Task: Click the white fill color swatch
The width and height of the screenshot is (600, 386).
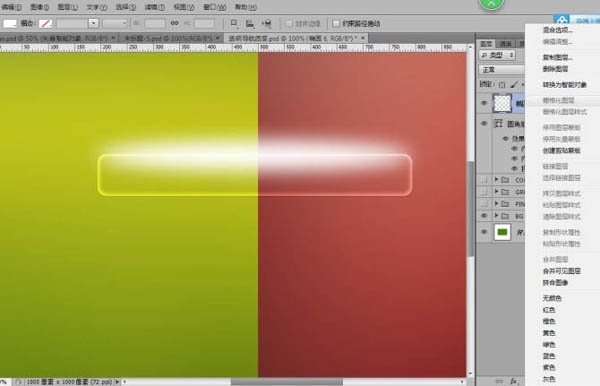Action: tap(10, 24)
